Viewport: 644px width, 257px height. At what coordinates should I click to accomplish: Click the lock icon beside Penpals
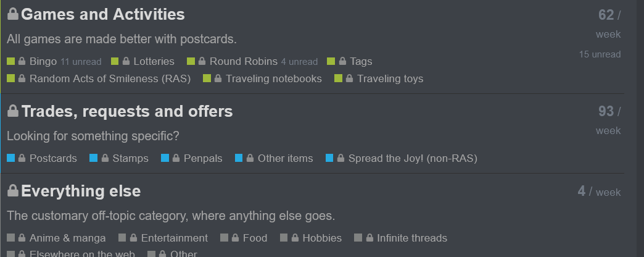click(176, 158)
